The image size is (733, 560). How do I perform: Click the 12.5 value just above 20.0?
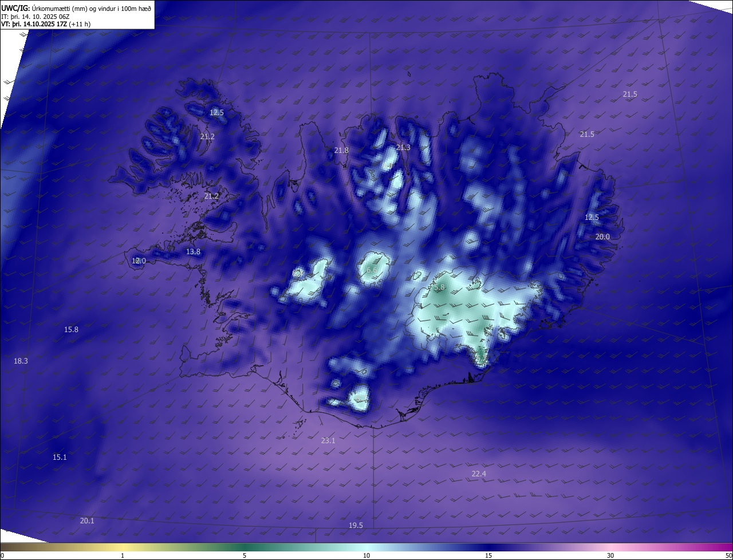click(592, 217)
